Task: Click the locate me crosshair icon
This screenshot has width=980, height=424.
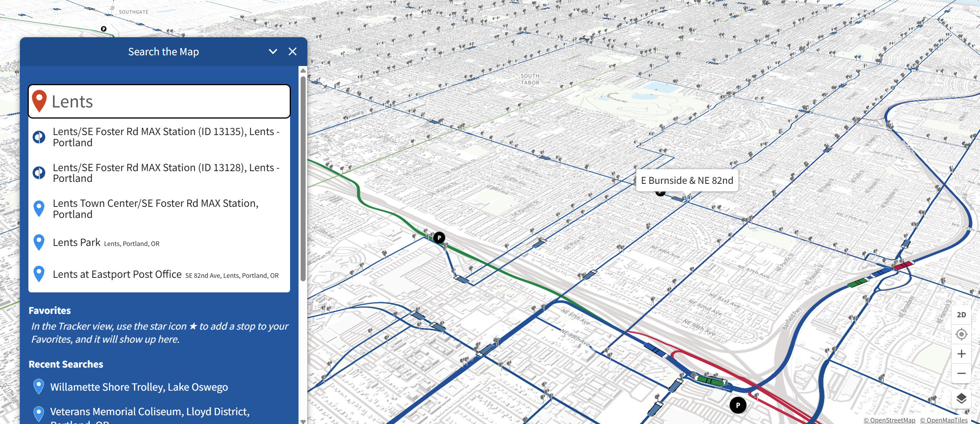Action: tap(961, 334)
